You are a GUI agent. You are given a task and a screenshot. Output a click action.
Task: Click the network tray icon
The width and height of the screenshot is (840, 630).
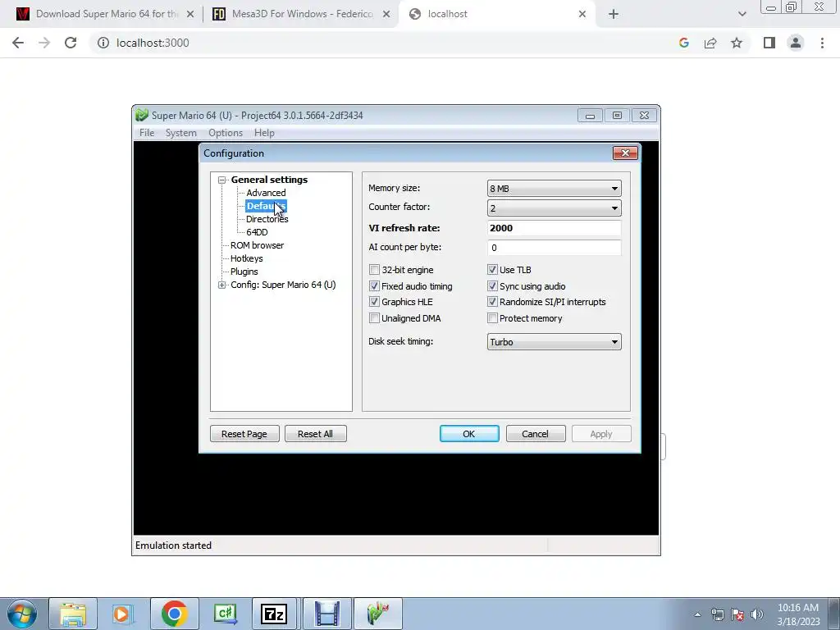(x=717, y=614)
